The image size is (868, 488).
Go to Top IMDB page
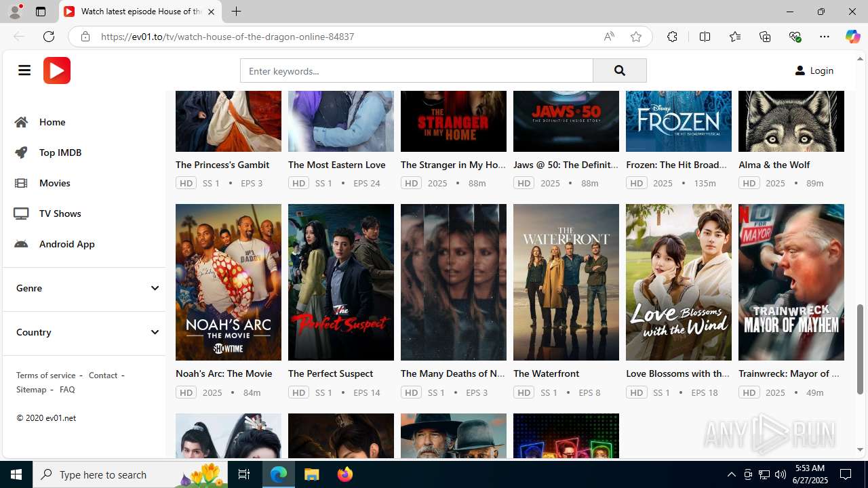(x=60, y=152)
